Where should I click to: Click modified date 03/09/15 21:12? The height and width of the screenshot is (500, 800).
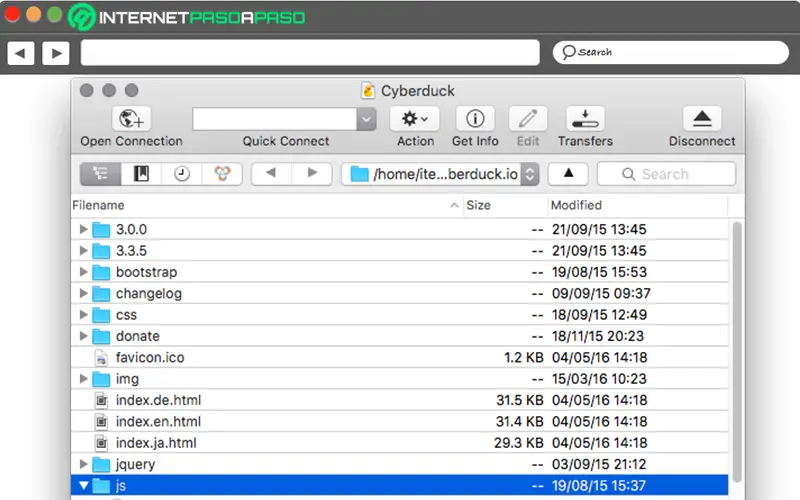(599, 464)
